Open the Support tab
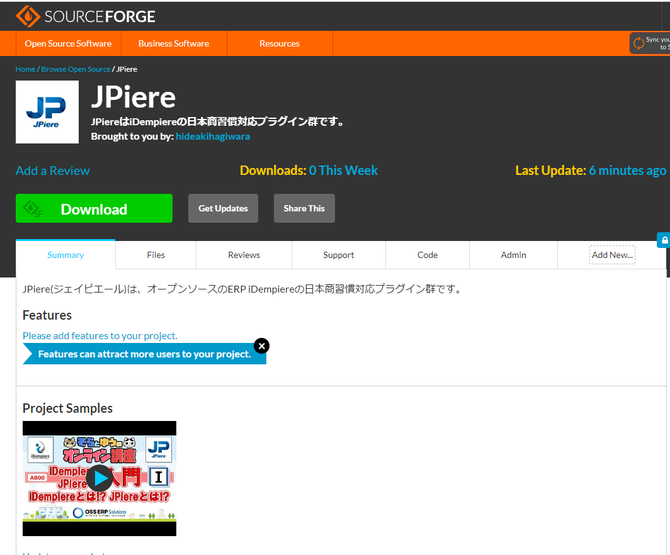This screenshot has width=670, height=555. click(338, 255)
